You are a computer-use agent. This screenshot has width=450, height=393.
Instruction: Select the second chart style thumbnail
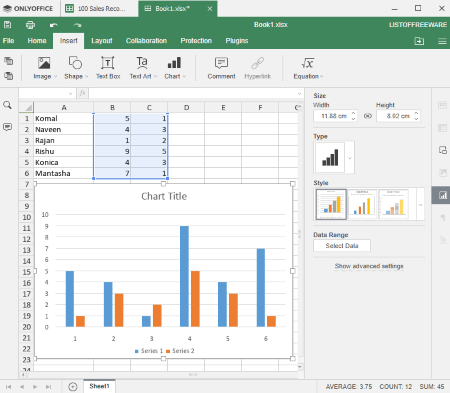click(x=362, y=204)
